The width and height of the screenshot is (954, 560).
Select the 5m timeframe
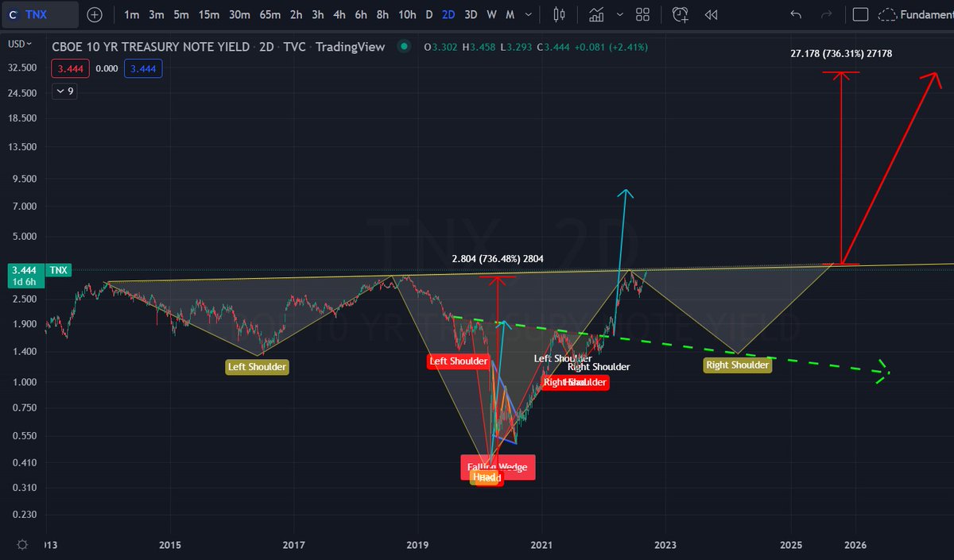[x=181, y=14]
